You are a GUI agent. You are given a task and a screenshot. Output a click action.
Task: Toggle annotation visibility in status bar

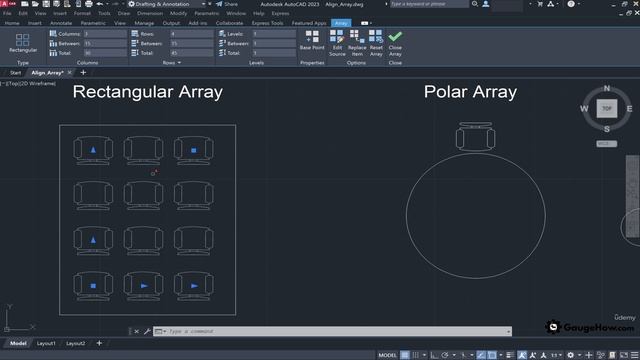522,355
